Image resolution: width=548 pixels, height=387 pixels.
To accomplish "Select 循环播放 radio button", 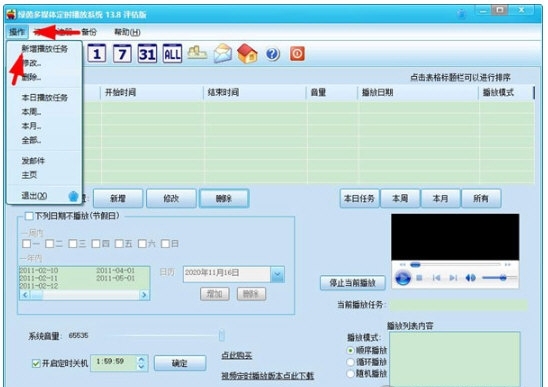I will tap(350, 362).
